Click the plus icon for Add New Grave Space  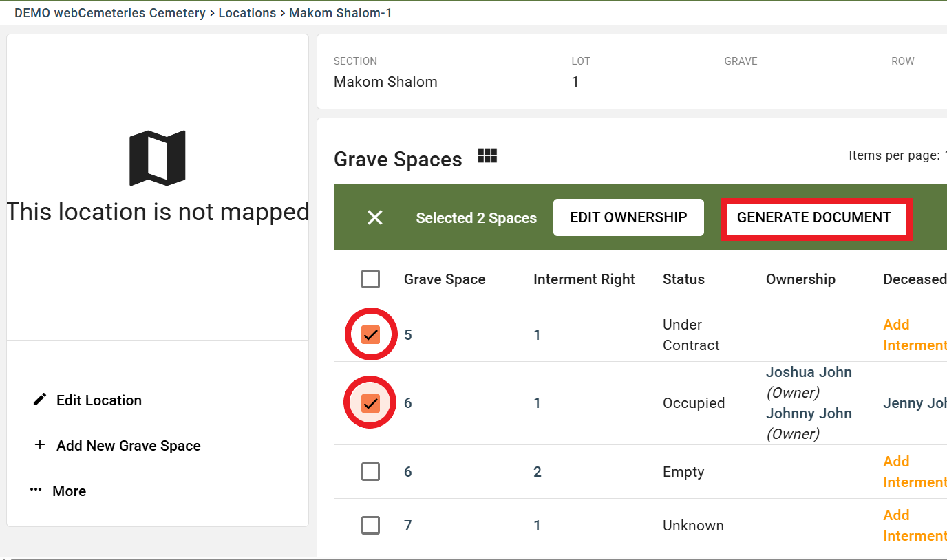tap(40, 445)
